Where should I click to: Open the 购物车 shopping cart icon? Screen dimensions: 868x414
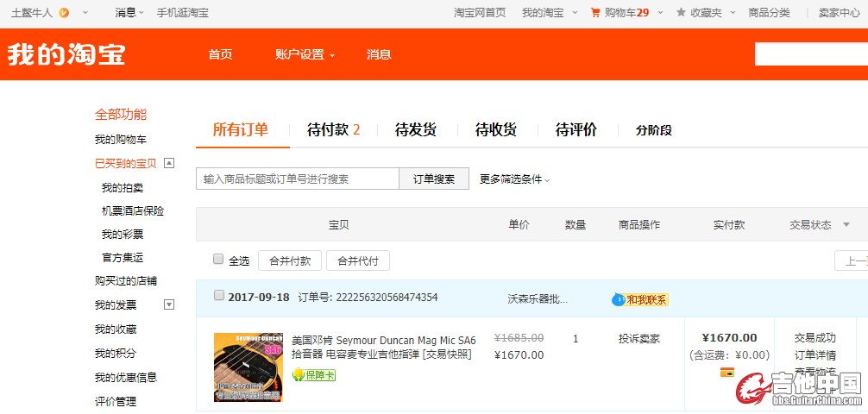click(595, 13)
